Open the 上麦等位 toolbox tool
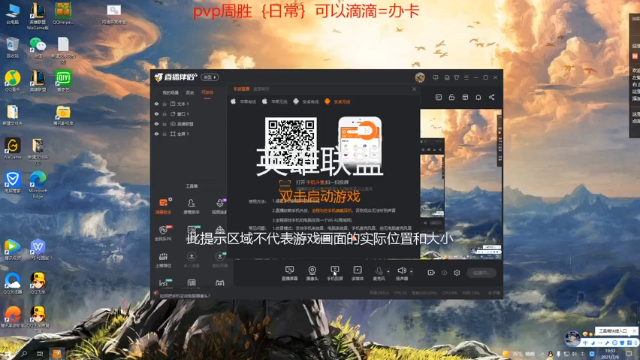Viewport: 640px width, 360px height. click(x=163, y=260)
